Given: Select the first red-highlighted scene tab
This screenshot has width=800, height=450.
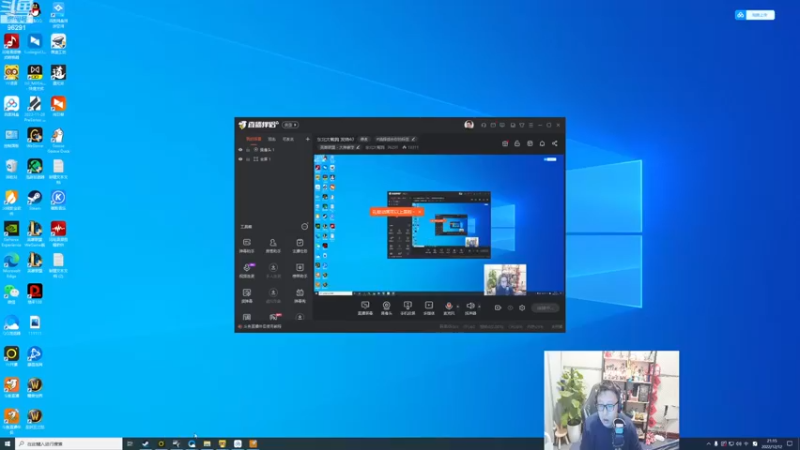Looking at the screenshot, I should 254,139.
